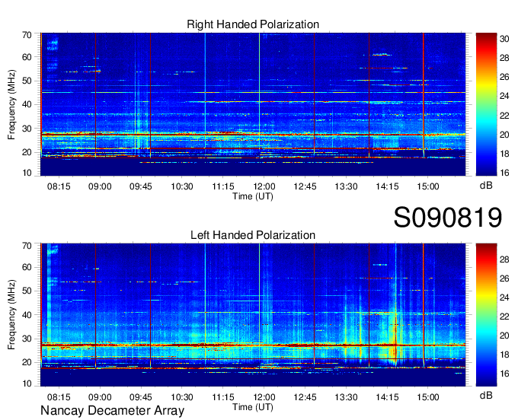This screenshot has height=420, width=518.
Task: Click the Left Handed Polarization title
Action: tap(253, 235)
